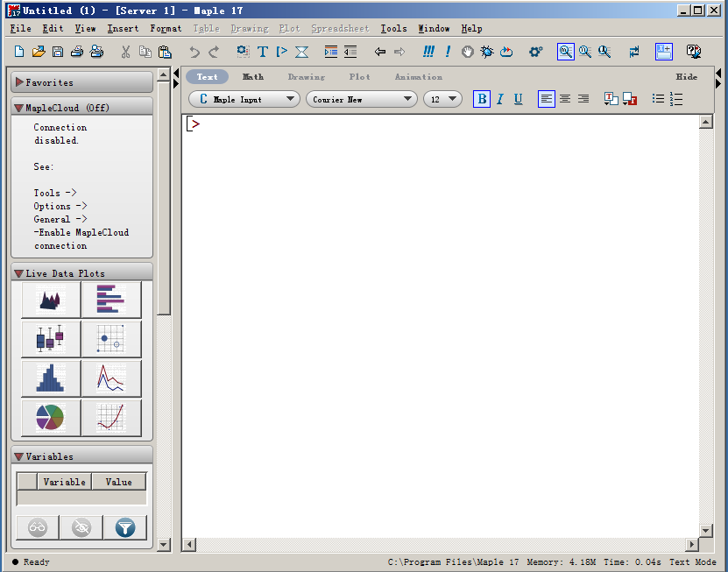The height and width of the screenshot is (572, 728).
Task: Toggle italic formatting
Action: click(x=500, y=99)
